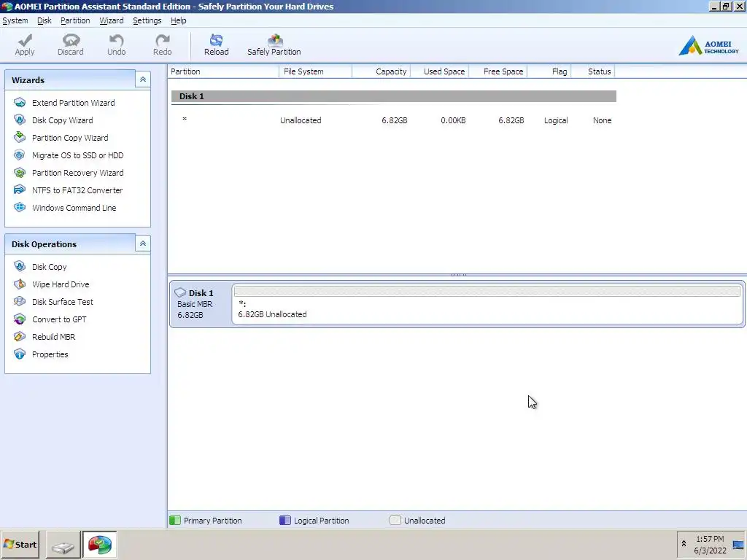Click the Used Space column header
This screenshot has width=747, height=560.
coord(440,71)
